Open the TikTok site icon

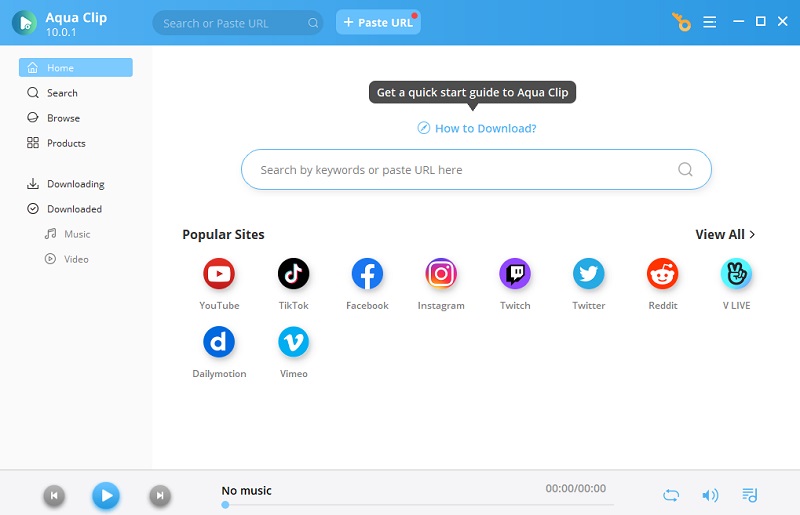[x=293, y=274]
